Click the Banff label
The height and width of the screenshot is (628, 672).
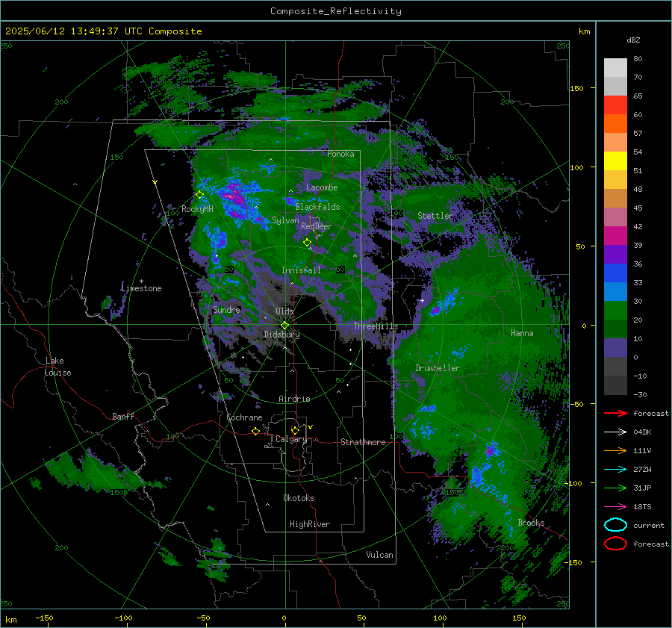pyautogui.click(x=123, y=416)
